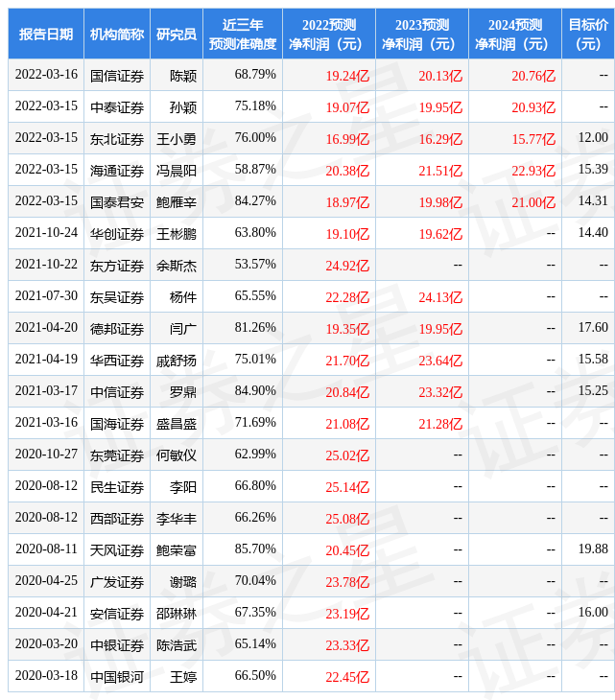Click the date 2021-10-24
This screenshot has width=615, height=700.
pyautogui.click(x=46, y=233)
